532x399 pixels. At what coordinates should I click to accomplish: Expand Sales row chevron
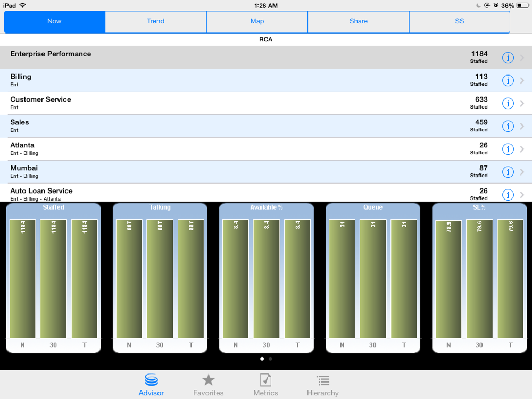tap(522, 126)
